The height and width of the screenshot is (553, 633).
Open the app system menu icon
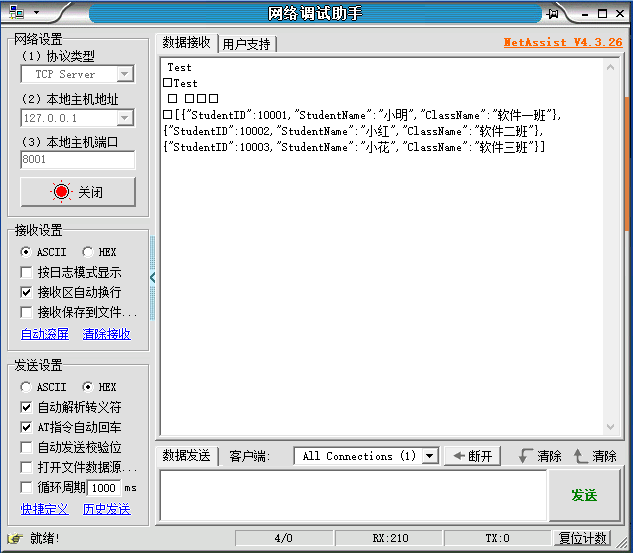coord(16,13)
